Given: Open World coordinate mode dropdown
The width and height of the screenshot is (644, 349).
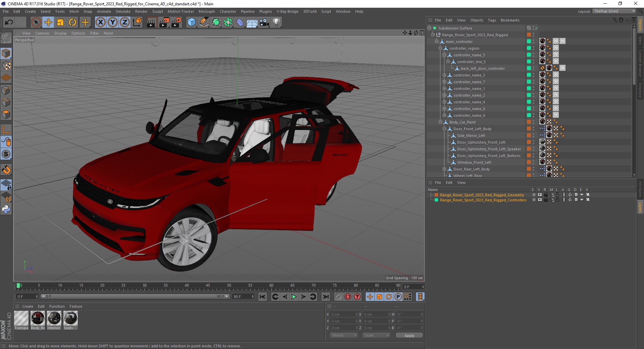Looking at the screenshot, I should click(x=344, y=335).
